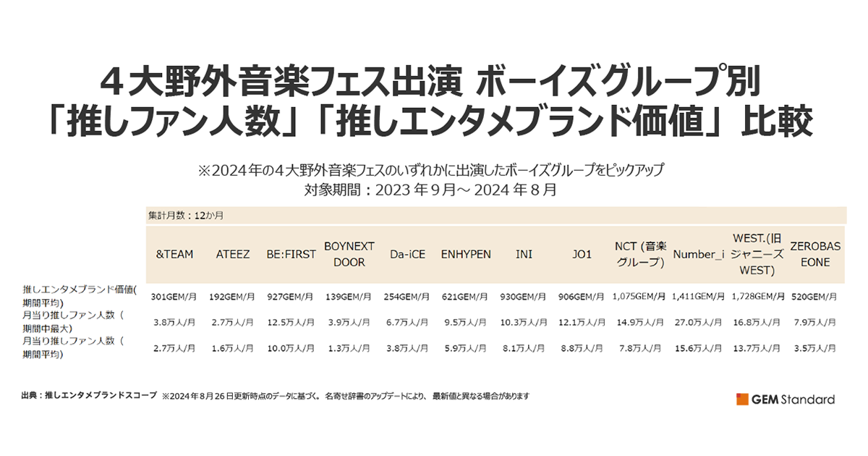
Task: Select the 'Number_i' column header
Action: [699, 255]
